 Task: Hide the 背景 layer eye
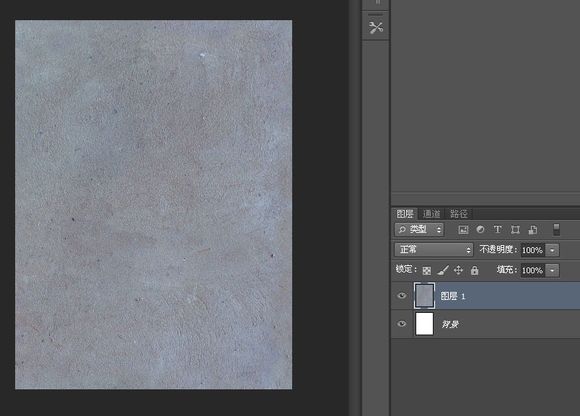pyautogui.click(x=402, y=324)
